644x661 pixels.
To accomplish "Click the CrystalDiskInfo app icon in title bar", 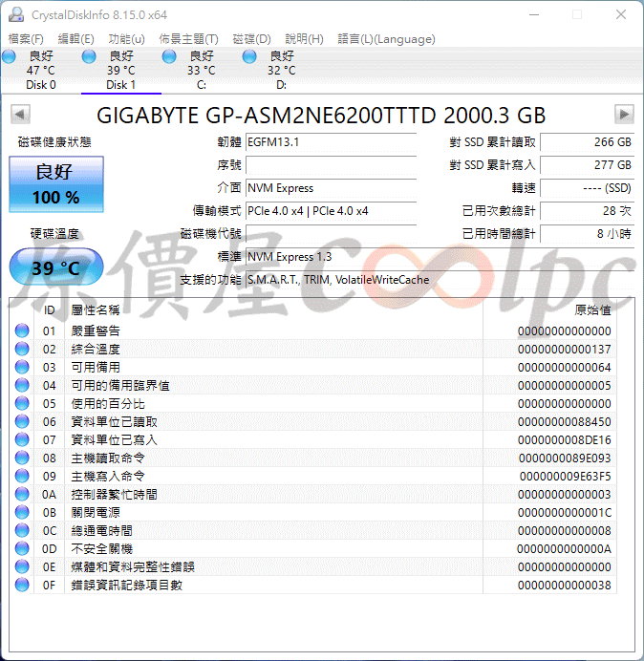I will (x=15, y=14).
